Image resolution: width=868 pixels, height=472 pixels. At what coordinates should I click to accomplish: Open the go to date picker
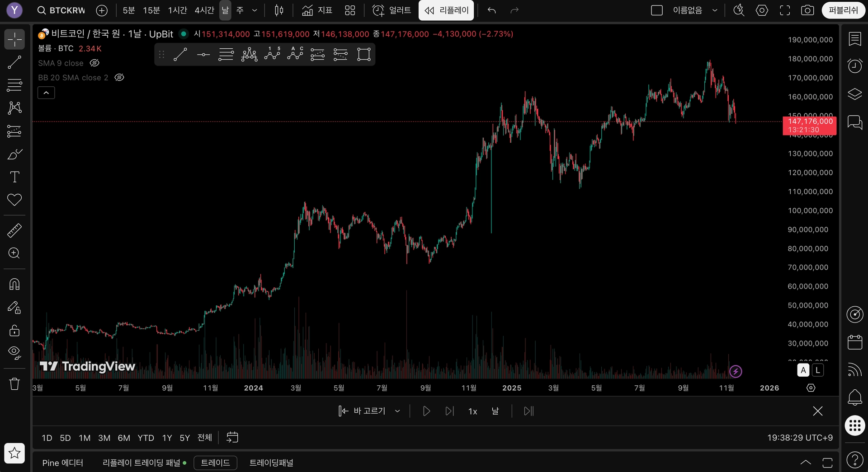point(232,438)
